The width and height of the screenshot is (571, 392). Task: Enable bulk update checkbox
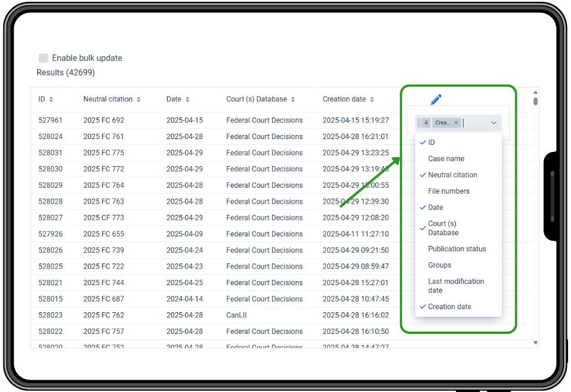point(43,58)
